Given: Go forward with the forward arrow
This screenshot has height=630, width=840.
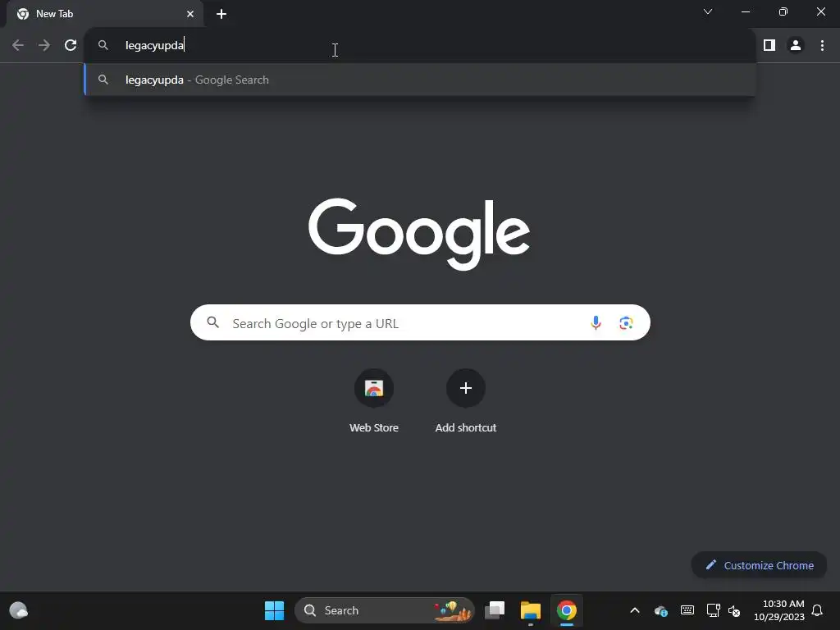Looking at the screenshot, I should pos(44,46).
